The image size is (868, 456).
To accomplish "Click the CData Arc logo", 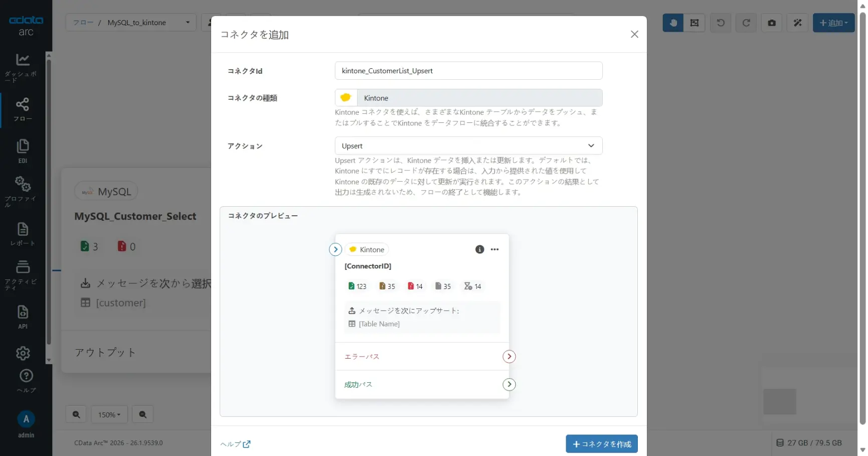I will point(26,26).
